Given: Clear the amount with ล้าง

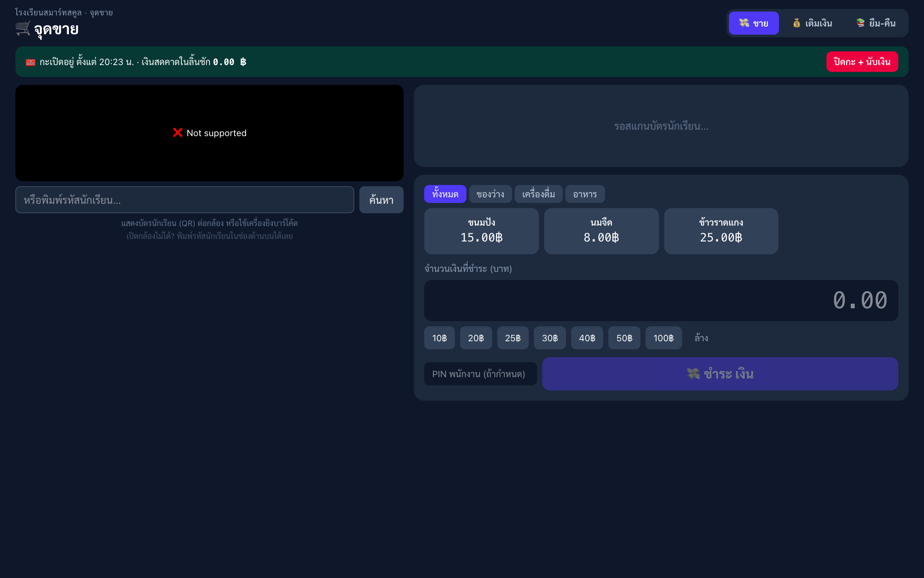Looking at the screenshot, I should coord(701,338).
